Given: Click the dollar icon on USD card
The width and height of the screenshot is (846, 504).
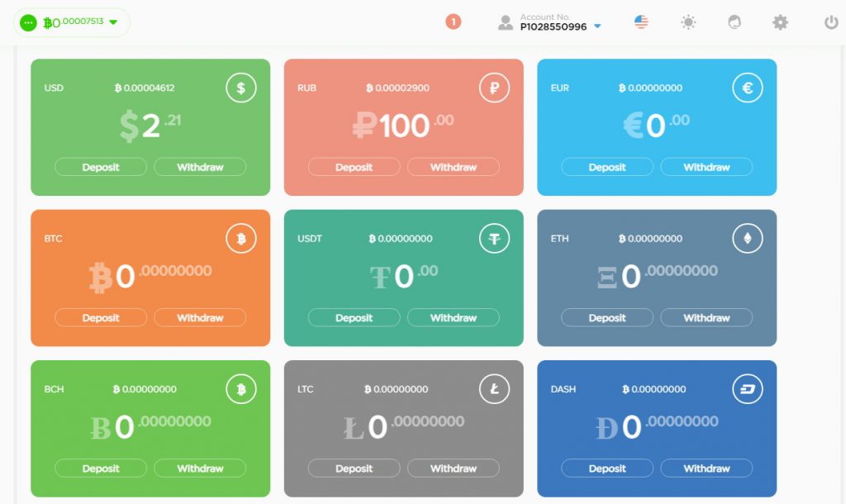Looking at the screenshot, I should (x=241, y=88).
